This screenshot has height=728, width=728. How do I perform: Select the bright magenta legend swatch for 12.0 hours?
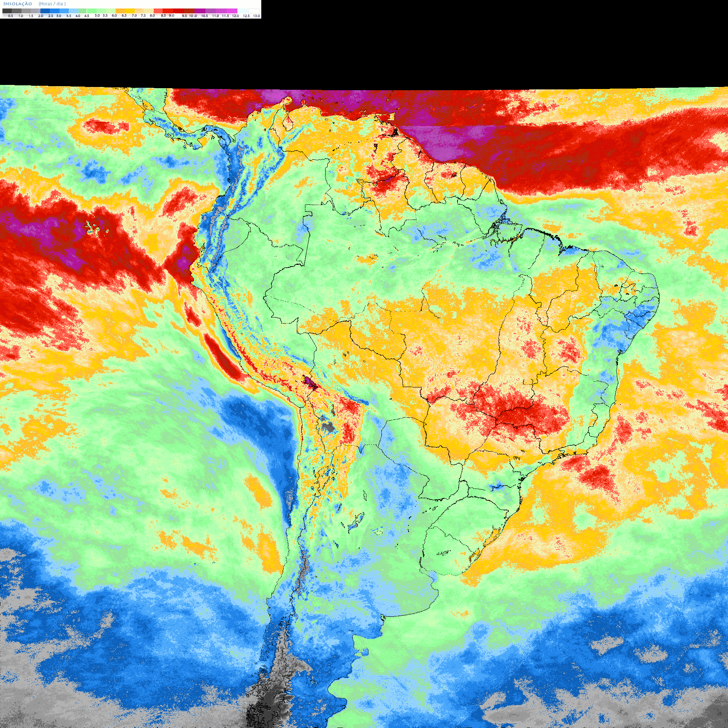click(232, 11)
